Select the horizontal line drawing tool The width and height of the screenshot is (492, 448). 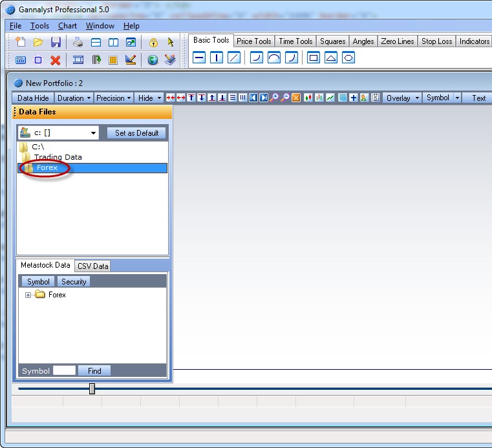point(199,58)
